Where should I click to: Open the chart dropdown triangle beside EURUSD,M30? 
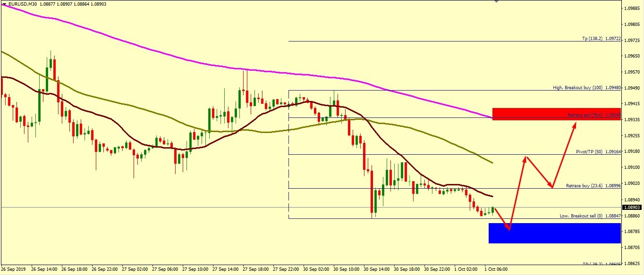coord(3,4)
